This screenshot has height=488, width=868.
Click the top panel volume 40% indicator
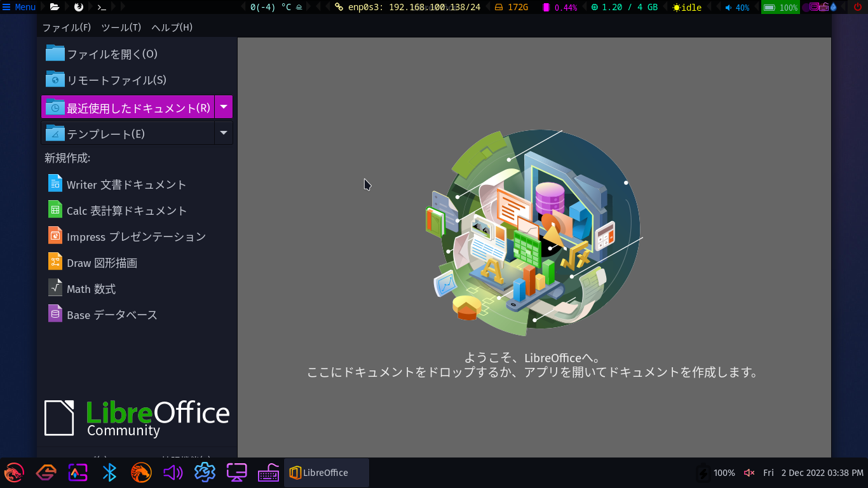(x=737, y=8)
